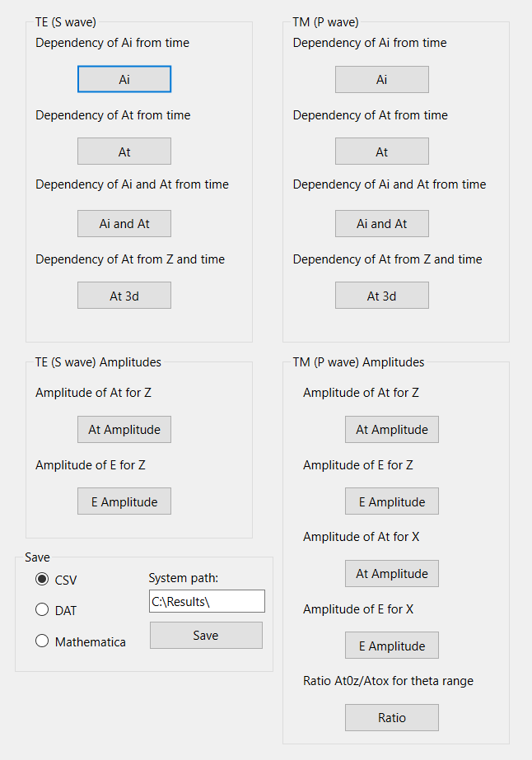Plot Ai and At for TE (S wave)
Screen dimensions: 532x760
point(124,223)
